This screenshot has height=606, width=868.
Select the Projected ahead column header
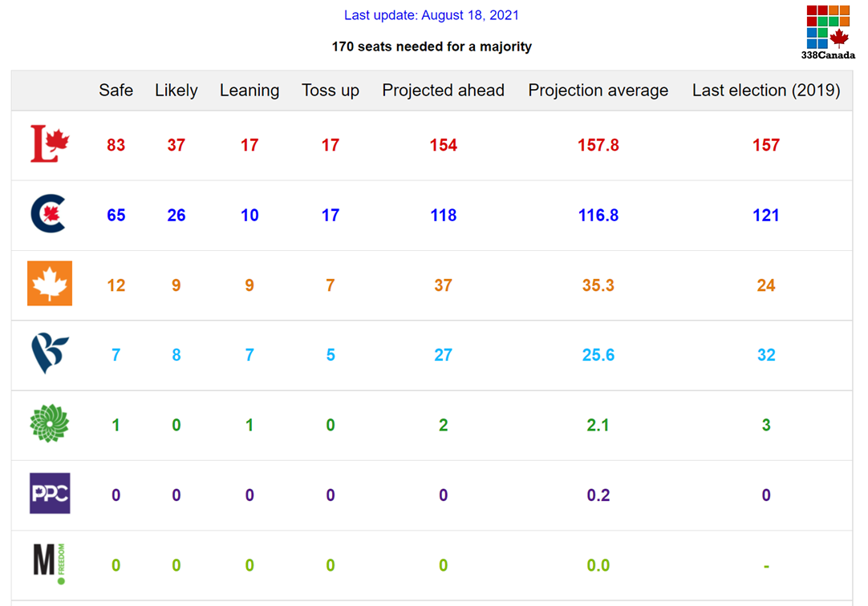point(443,91)
